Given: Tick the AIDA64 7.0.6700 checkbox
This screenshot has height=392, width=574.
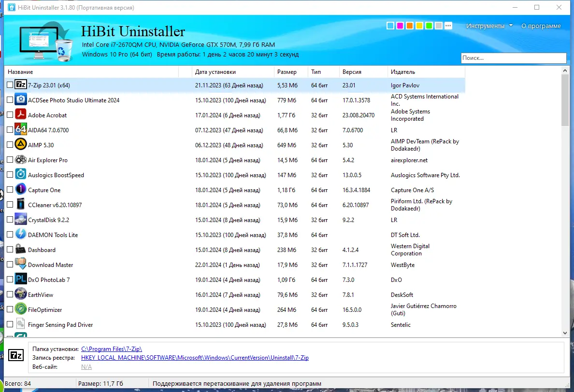Looking at the screenshot, I should coord(10,130).
